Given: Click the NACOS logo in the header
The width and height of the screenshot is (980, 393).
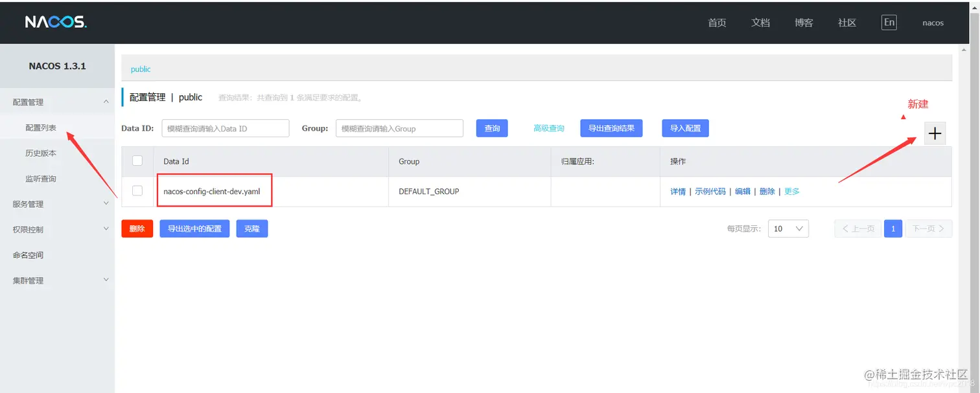Looking at the screenshot, I should [56, 22].
